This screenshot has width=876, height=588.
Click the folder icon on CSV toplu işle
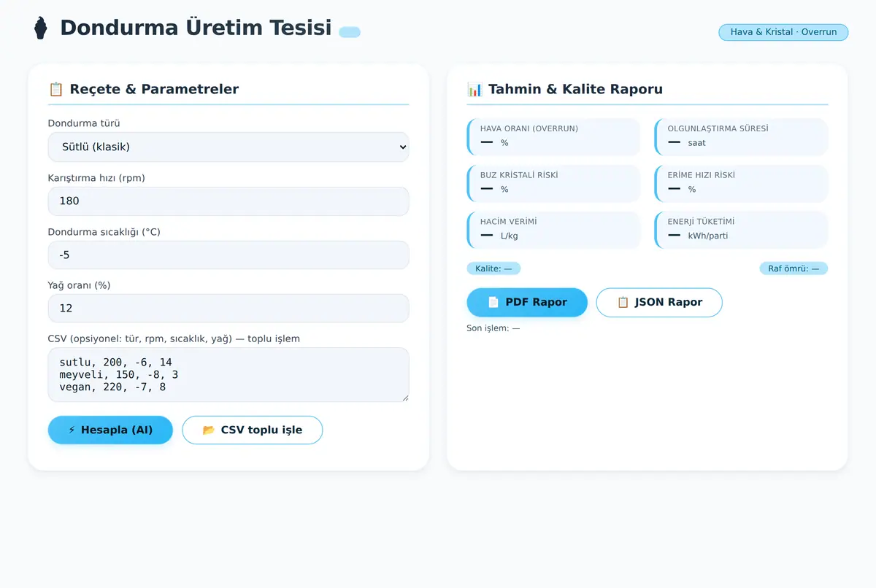click(209, 430)
